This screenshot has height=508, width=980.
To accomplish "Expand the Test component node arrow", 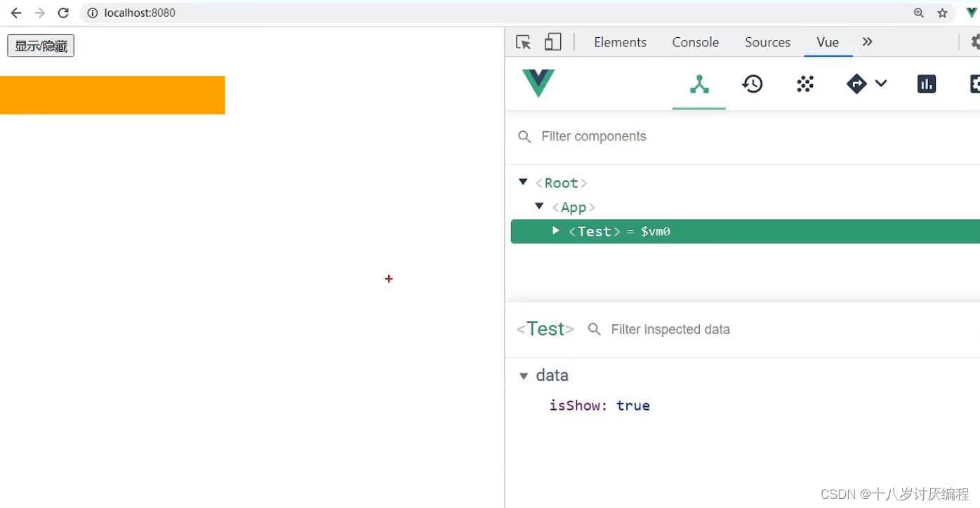I will coord(555,231).
